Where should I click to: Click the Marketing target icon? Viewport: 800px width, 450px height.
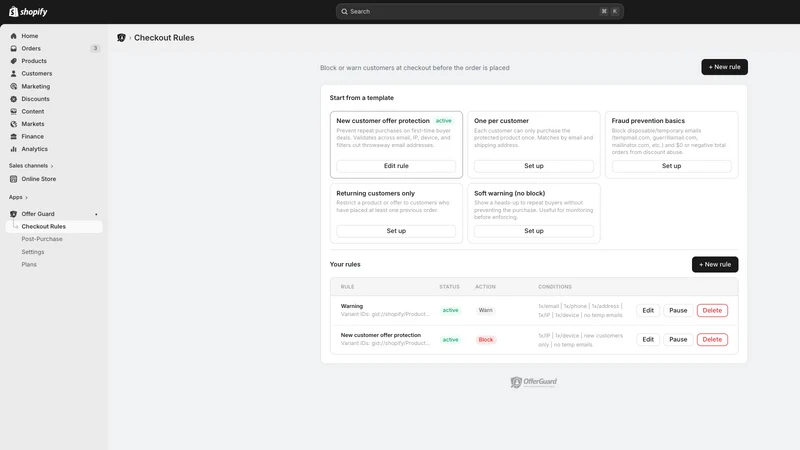(x=13, y=86)
